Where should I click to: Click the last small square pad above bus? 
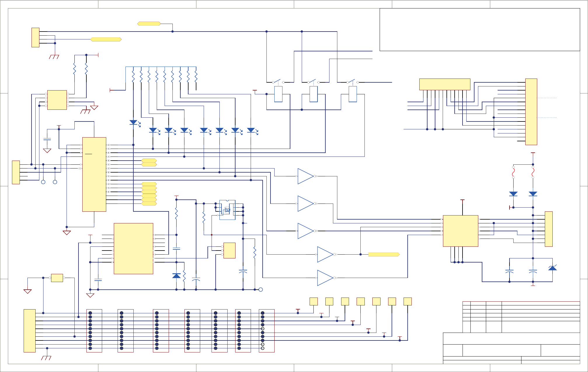point(407,301)
